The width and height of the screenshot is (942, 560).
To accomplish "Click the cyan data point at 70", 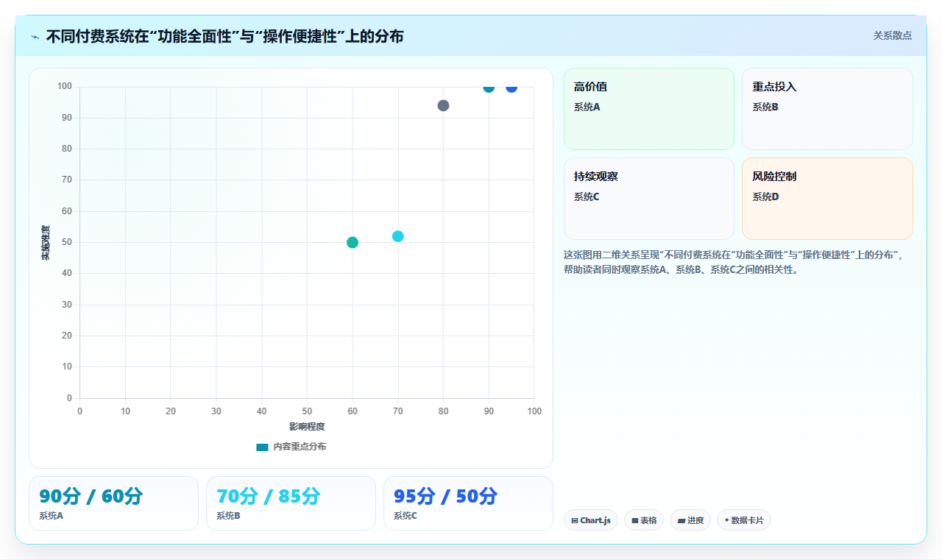I will click(398, 236).
